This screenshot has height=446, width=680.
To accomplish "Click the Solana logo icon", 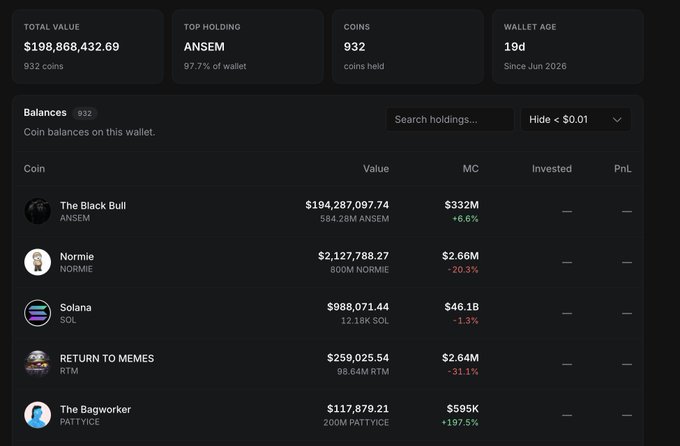I will (38, 313).
